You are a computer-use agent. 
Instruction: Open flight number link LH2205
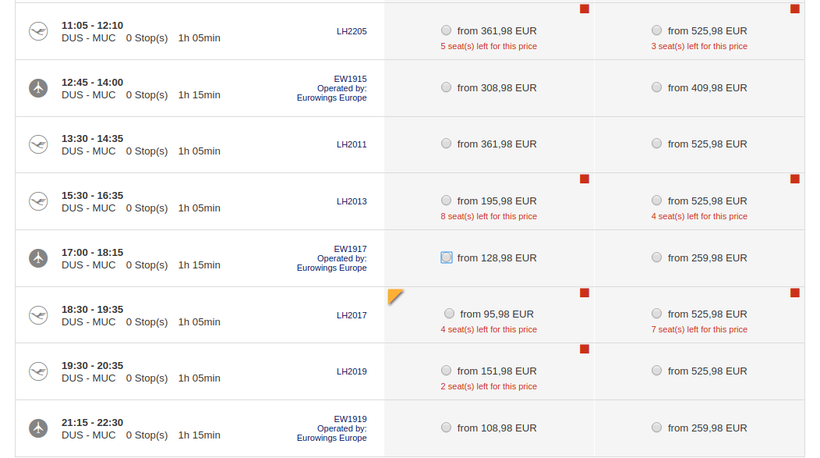351,31
